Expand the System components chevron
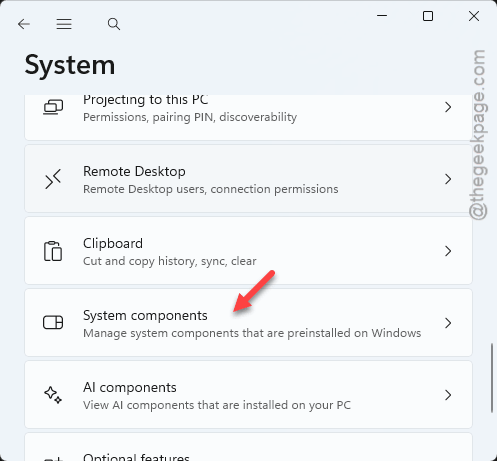 coord(448,323)
